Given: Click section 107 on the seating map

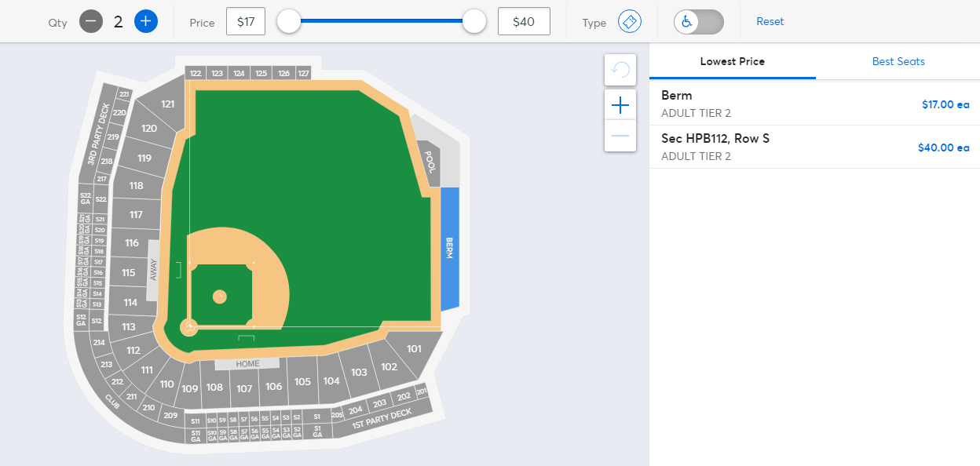Looking at the screenshot, I should (x=244, y=388).
